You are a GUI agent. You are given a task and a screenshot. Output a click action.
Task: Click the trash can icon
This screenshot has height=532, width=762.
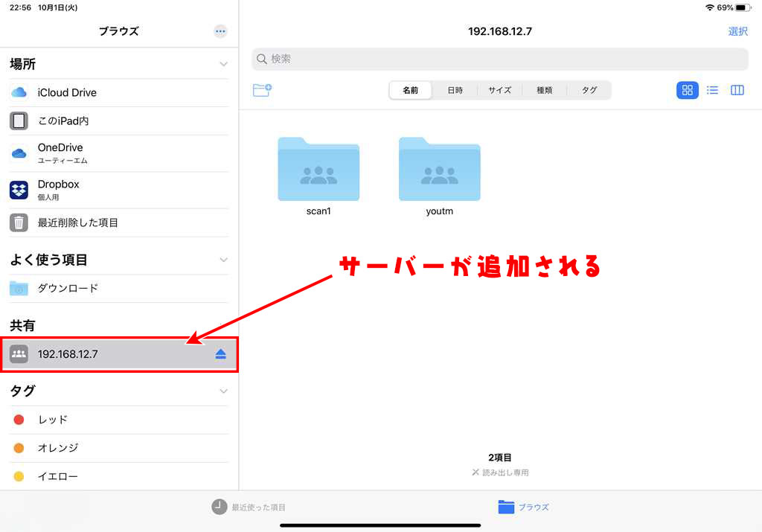[19, 222]
